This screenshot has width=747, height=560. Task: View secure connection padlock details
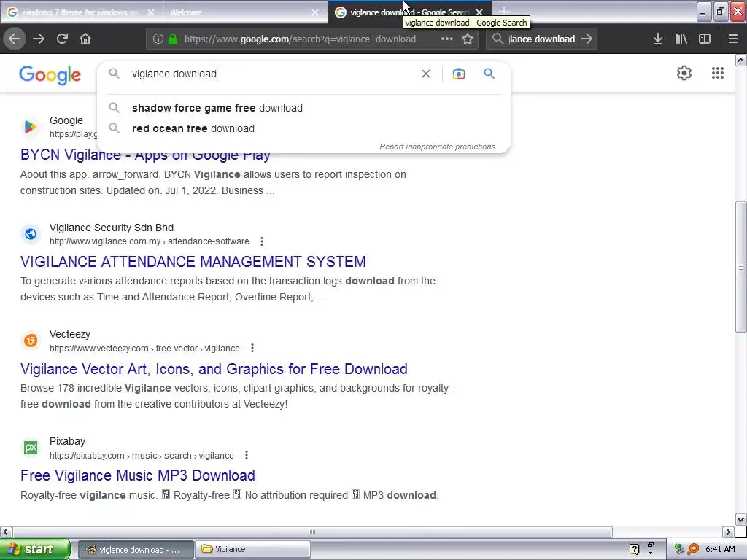tap(173, 39)
